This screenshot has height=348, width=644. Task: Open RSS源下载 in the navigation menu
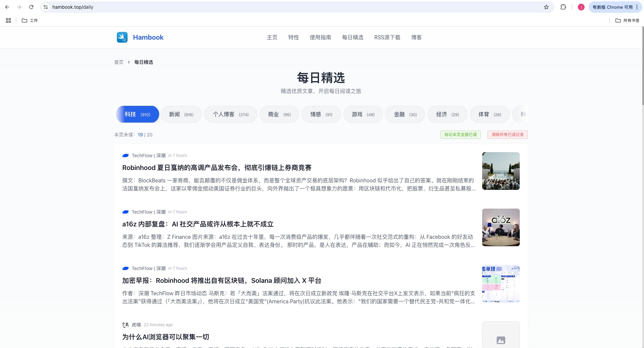point(387,37)
